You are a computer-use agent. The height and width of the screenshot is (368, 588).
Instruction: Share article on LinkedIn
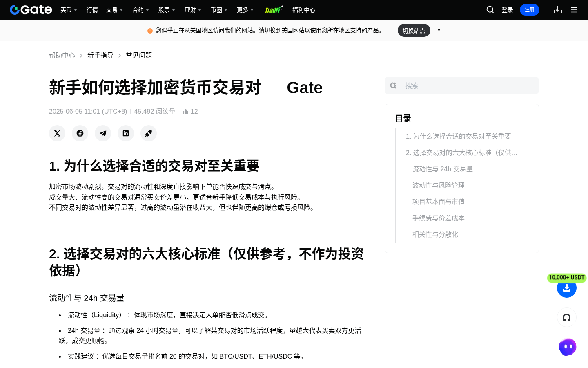pyautogui.click(x=126, y=133)
